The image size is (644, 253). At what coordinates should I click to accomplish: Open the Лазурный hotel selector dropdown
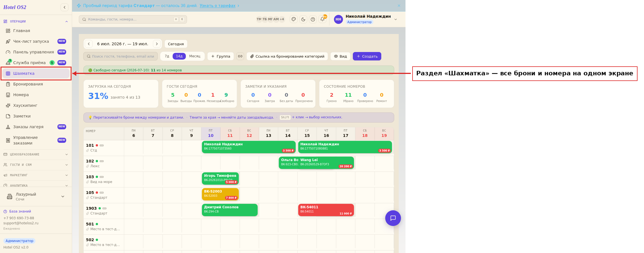[x=36, y=196]
